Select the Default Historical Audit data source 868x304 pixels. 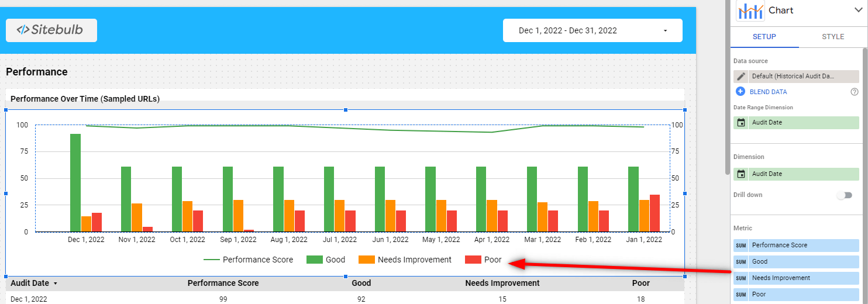click(x=796, y=76)
